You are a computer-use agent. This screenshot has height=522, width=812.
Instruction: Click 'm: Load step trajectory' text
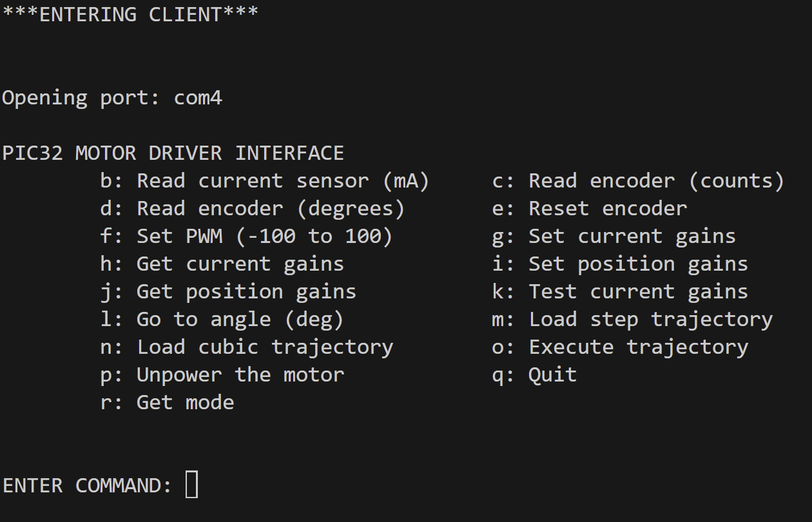tap(632, 320)
